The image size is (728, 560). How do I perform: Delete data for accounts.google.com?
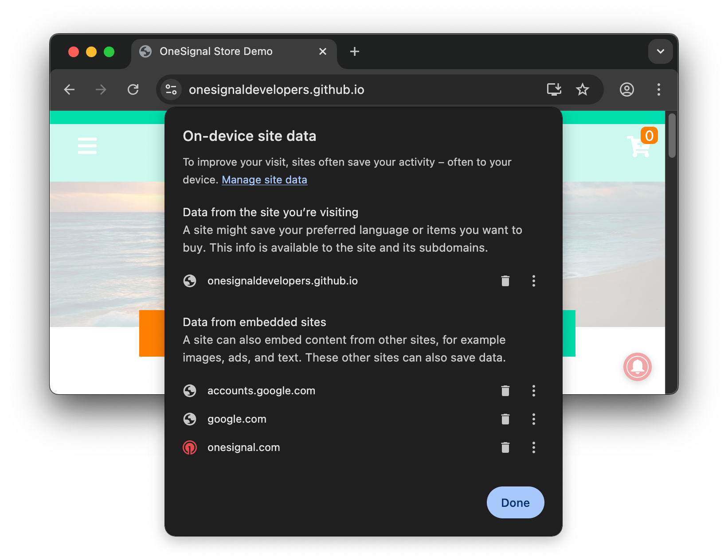(x=505, y=391)
